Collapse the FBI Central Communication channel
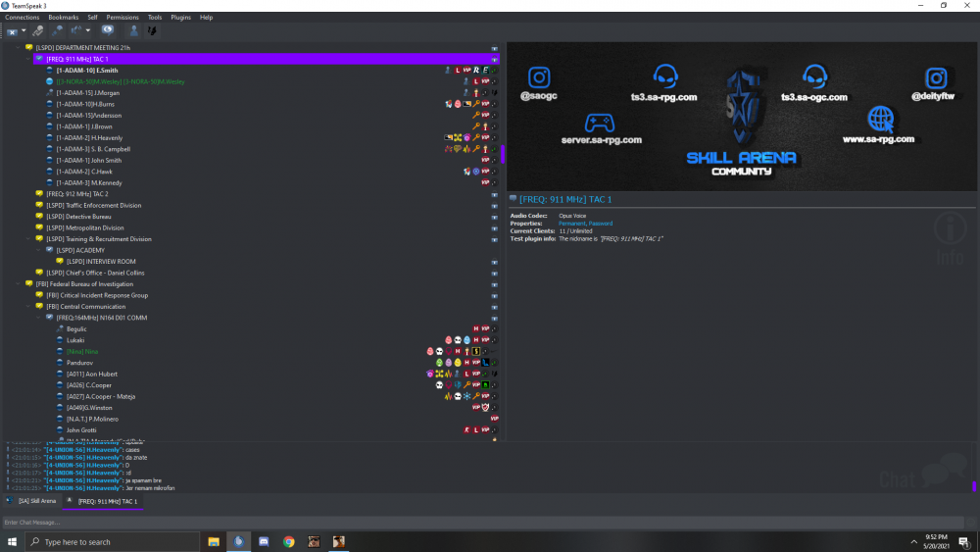 [x=28, y=307]
